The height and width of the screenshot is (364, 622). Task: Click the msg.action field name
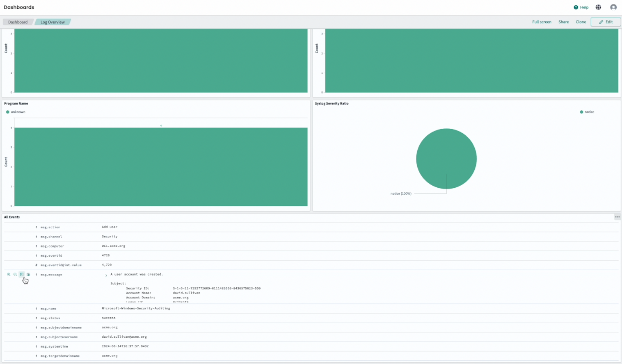50,227
